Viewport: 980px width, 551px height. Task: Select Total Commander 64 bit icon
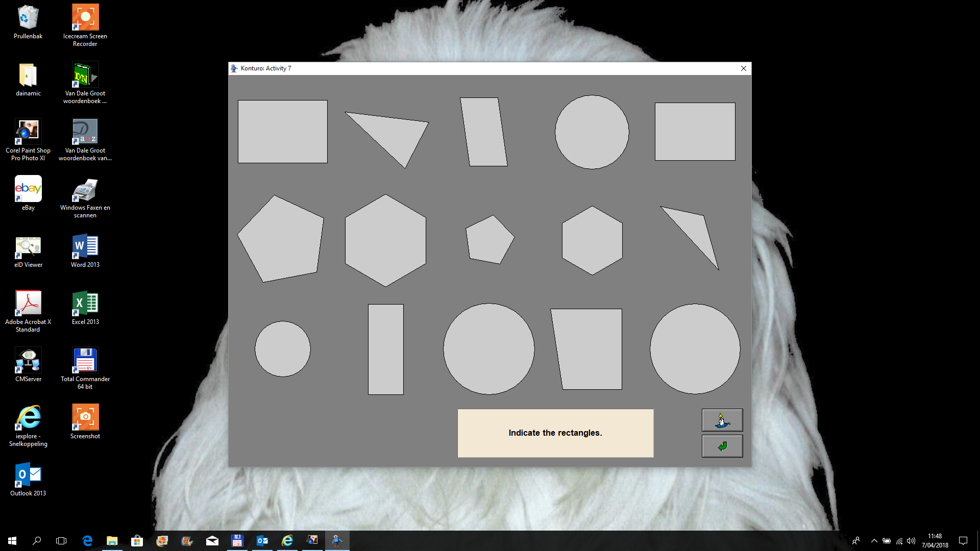click(x=85, y=368)
